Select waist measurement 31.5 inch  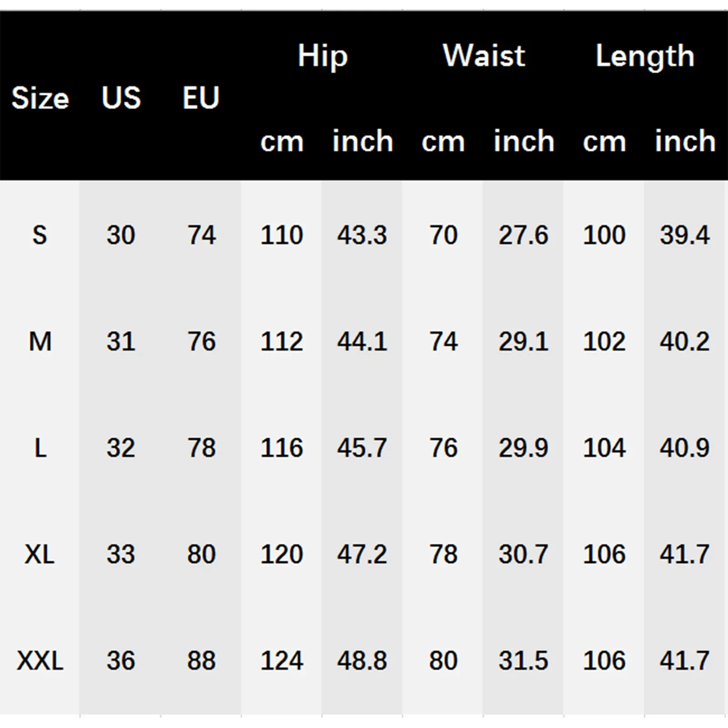click(523, 661)
